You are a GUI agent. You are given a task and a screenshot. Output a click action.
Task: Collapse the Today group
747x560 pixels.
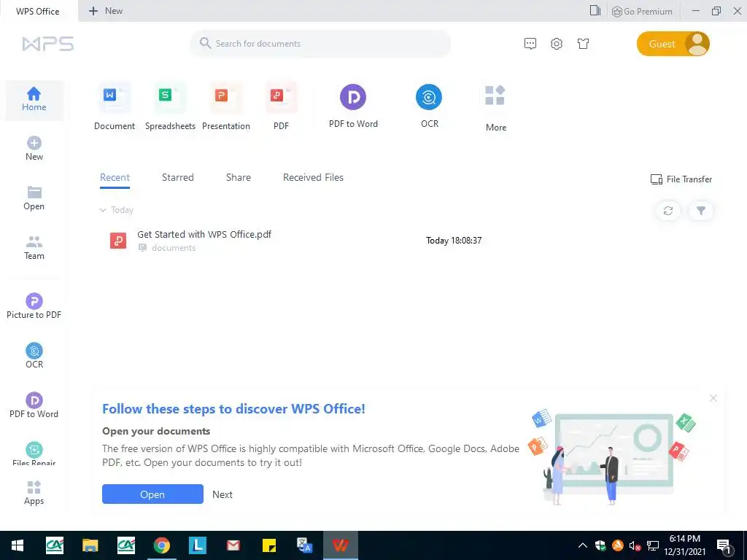[x=102, y=210]
